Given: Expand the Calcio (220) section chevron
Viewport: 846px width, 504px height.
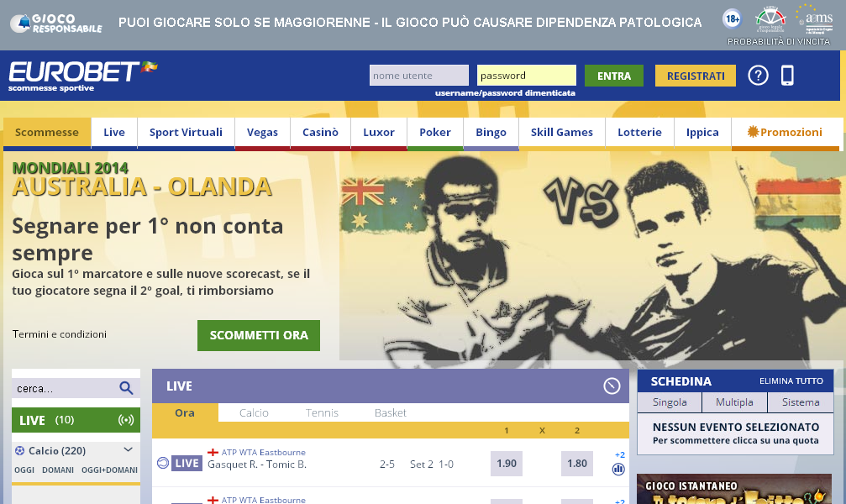Looking at the screenshot, I should coord(129,449).
